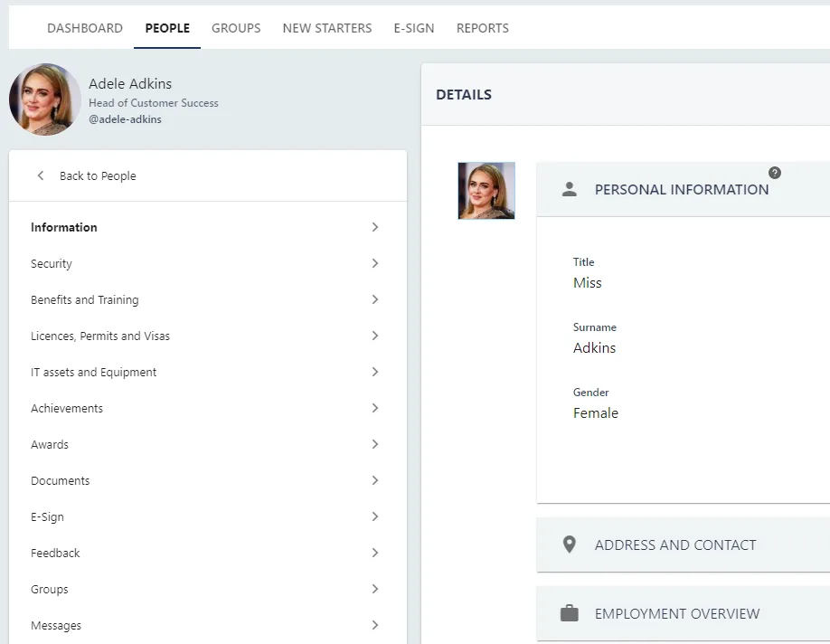Select Information in the side menu
This screenshot has height=644, width=830.
pos(208,227)
